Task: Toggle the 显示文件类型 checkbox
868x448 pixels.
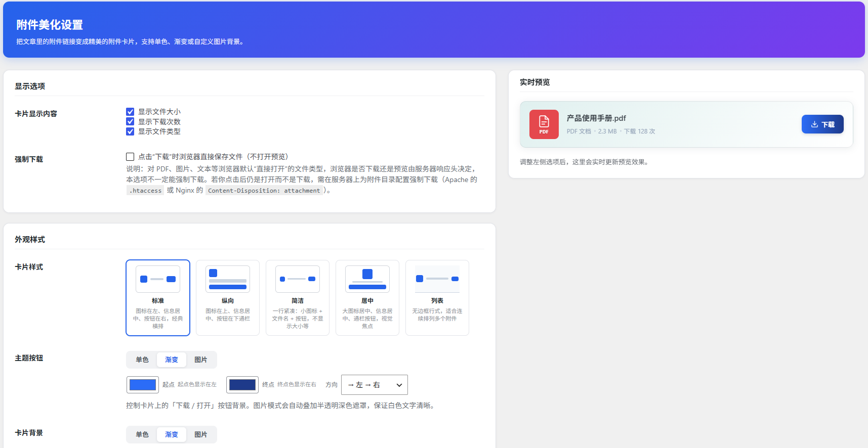Action: click(x=130, y=131)
